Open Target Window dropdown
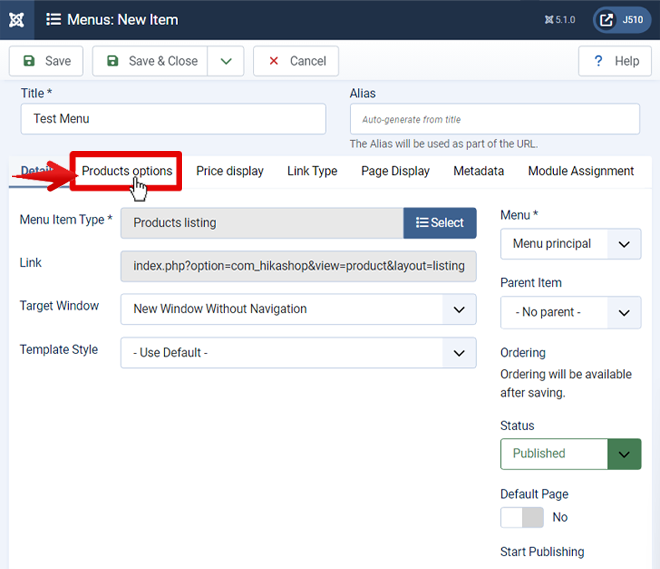660x569 pixels. click(298, 309)
